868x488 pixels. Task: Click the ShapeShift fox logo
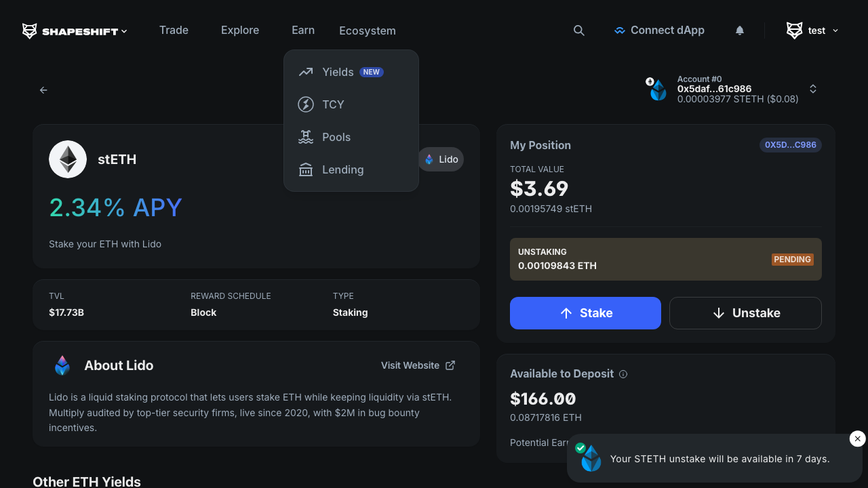[x=30, y=31]
